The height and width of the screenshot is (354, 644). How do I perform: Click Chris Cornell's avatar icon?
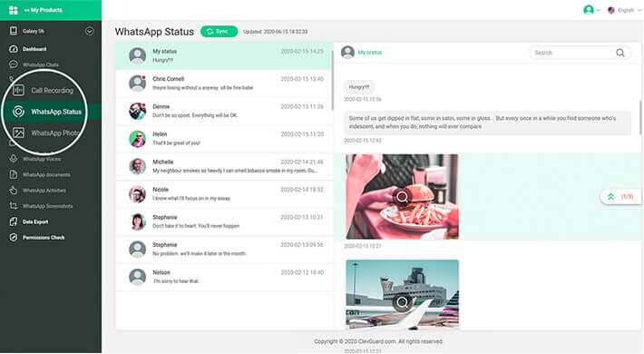(137, 83)
